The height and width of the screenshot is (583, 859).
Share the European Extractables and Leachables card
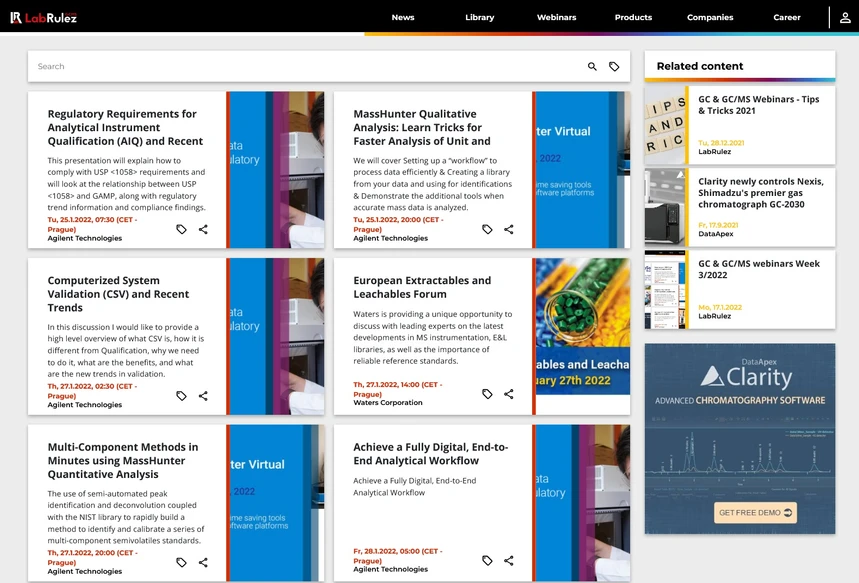click(x=509, y=394)
